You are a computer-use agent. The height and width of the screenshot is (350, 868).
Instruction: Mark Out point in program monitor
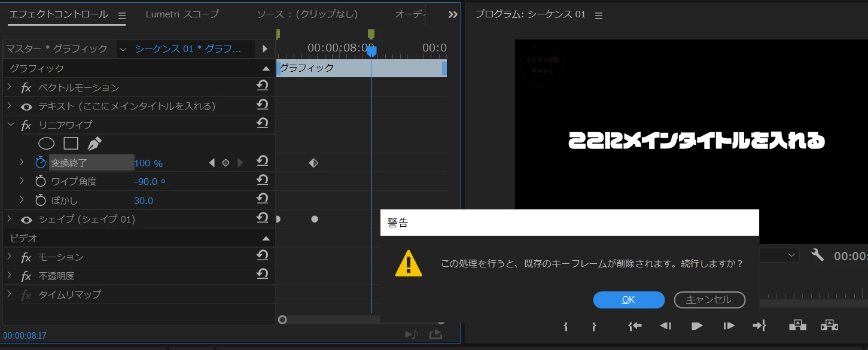(594, 326)
